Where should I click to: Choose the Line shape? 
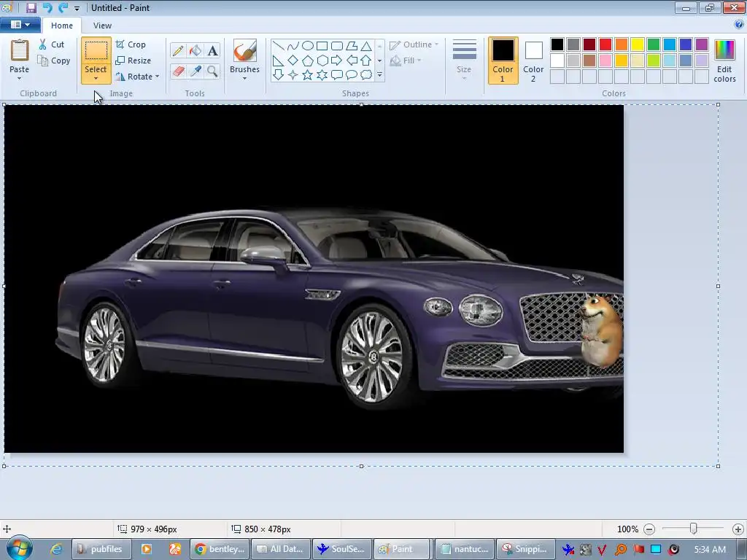(279, 46)
